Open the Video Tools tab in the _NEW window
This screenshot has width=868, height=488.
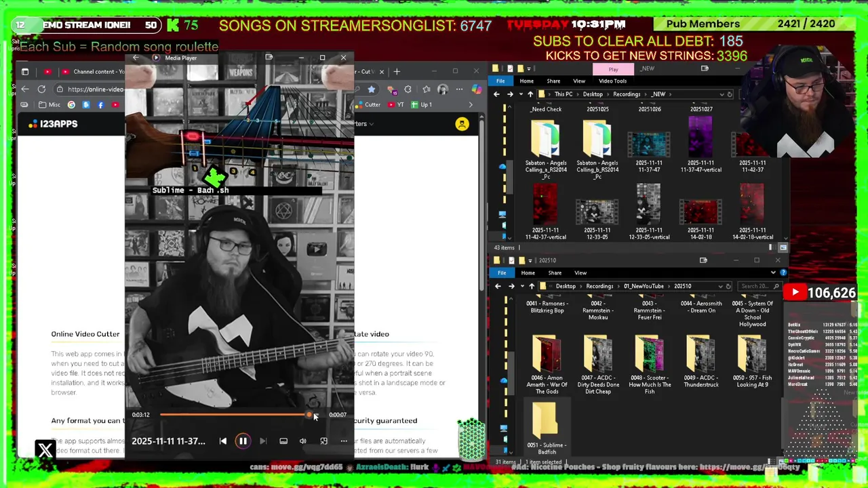tap(612, 81)
